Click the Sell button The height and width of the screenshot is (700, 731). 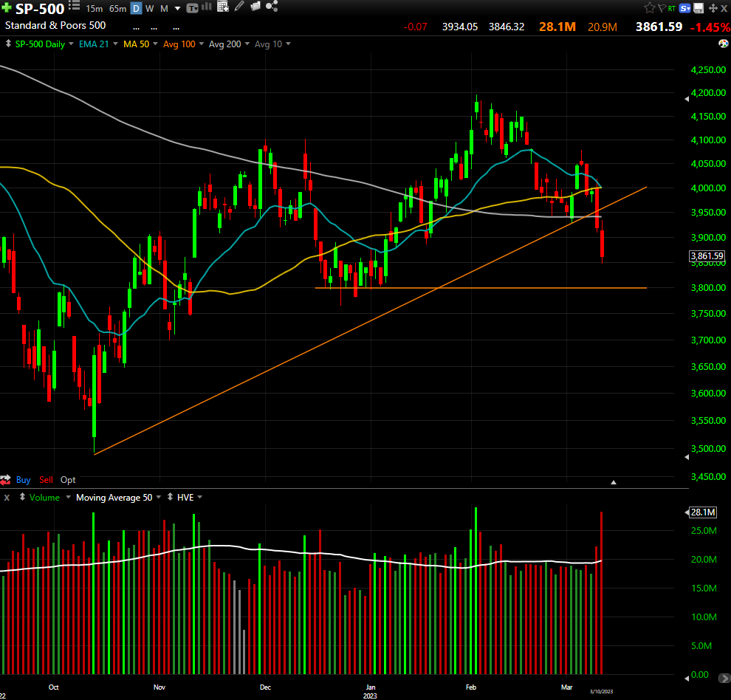(46, 479)
